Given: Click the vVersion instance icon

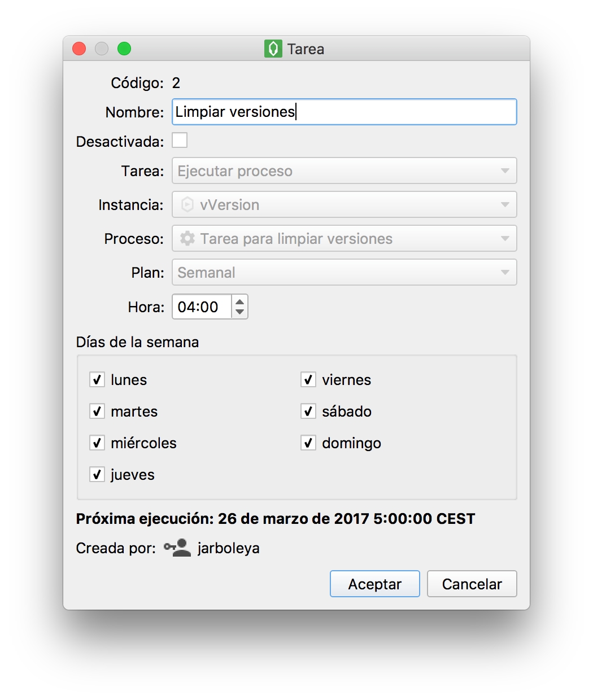Looking at the screenshot, I should pos(188,205).
